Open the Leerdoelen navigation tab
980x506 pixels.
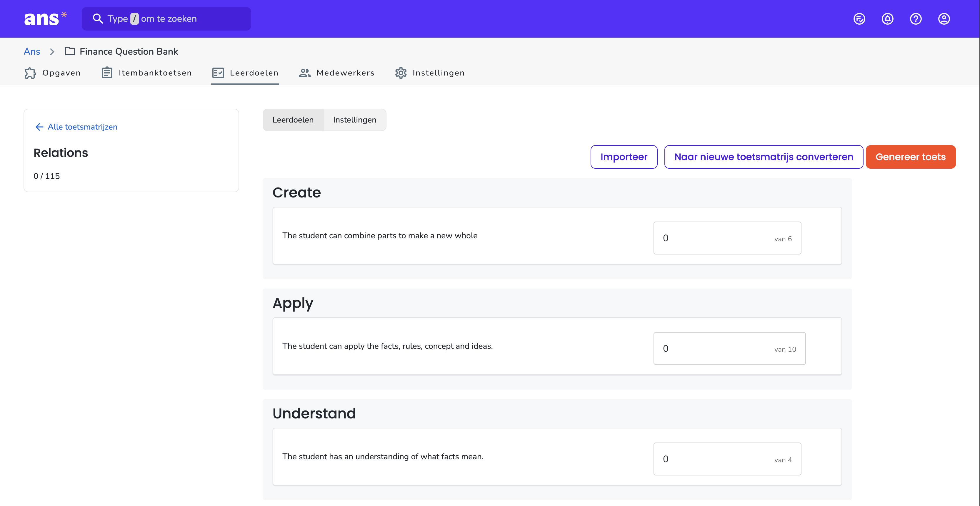point(245,73)
